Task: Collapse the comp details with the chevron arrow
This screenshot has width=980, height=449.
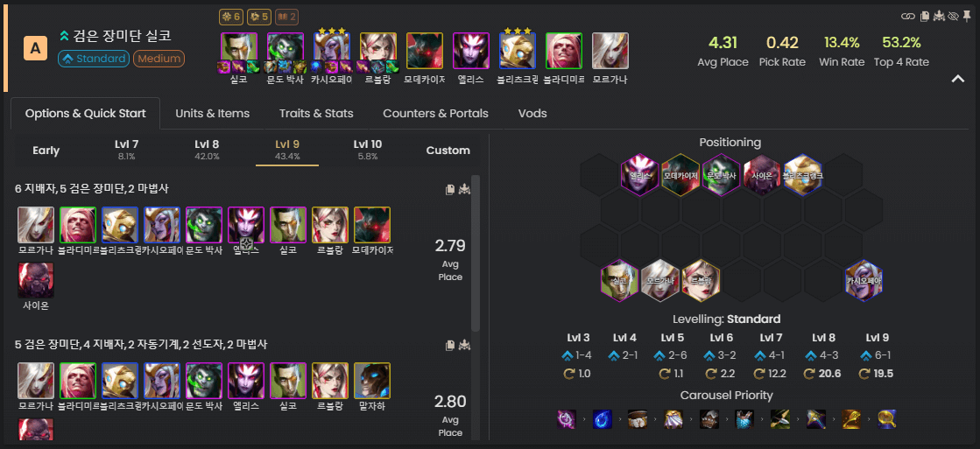Action: pyautogui.click(x=958, y=79)
